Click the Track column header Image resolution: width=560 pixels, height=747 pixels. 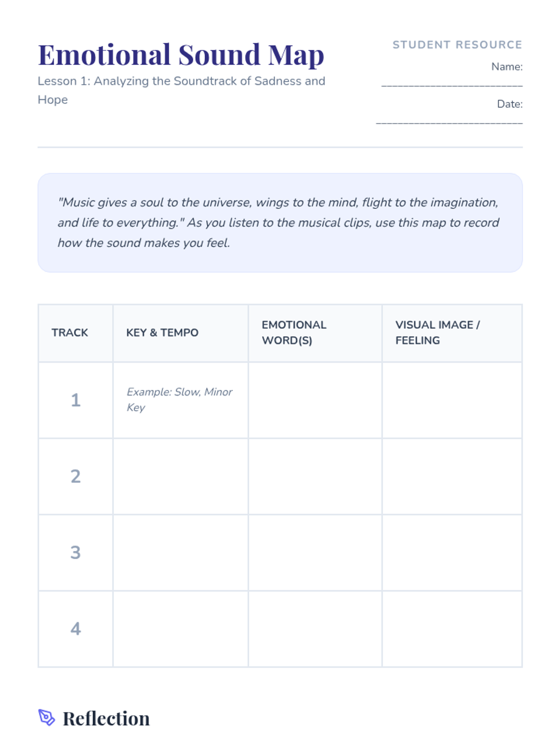70,332
